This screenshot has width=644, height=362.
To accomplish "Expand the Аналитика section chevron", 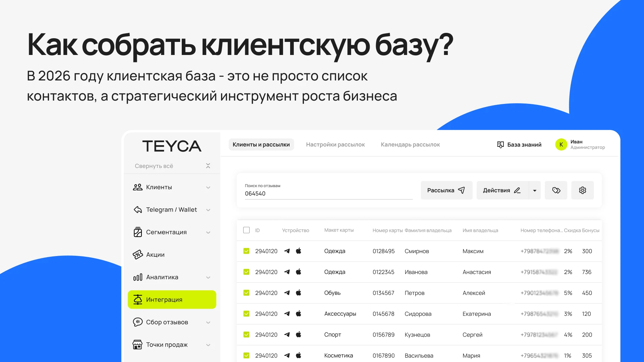I will pyautogui.click(x=208, y=277).
